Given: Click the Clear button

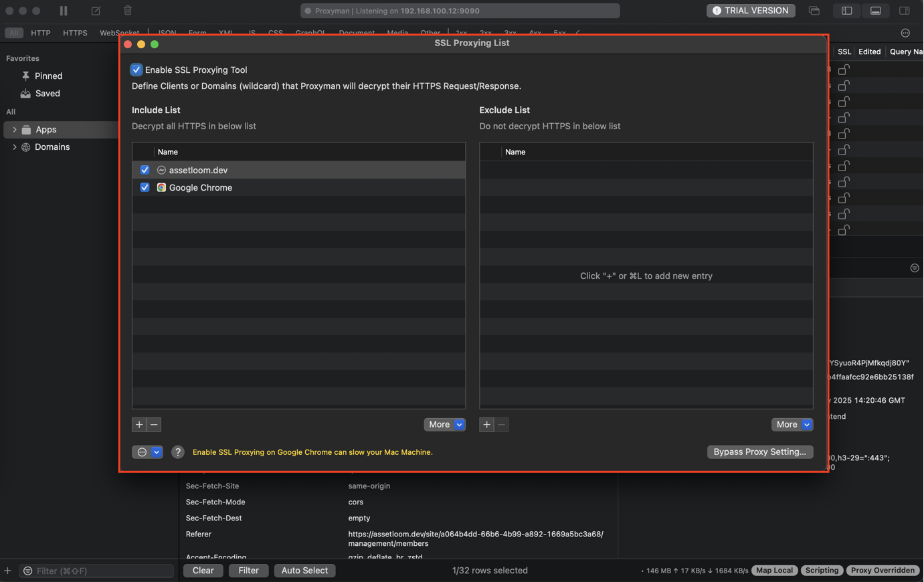Looking at the screenshot, I should 203,571.
